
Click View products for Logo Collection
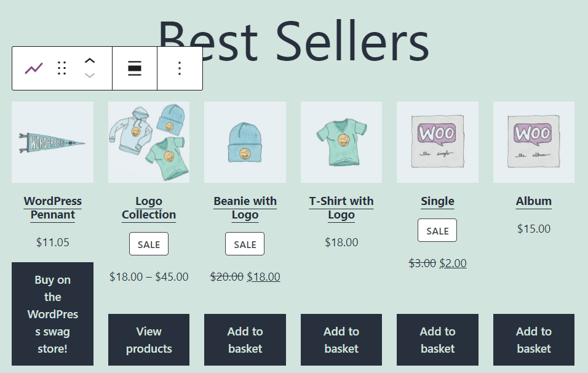(x=148, y=340)
